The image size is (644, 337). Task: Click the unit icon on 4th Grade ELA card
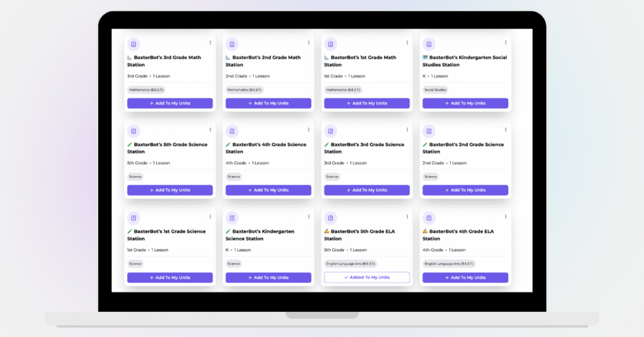tap(429, 219)
